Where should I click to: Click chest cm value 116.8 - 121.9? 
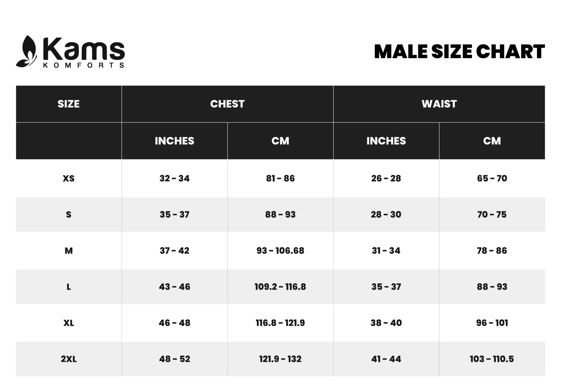click(280, 323)
